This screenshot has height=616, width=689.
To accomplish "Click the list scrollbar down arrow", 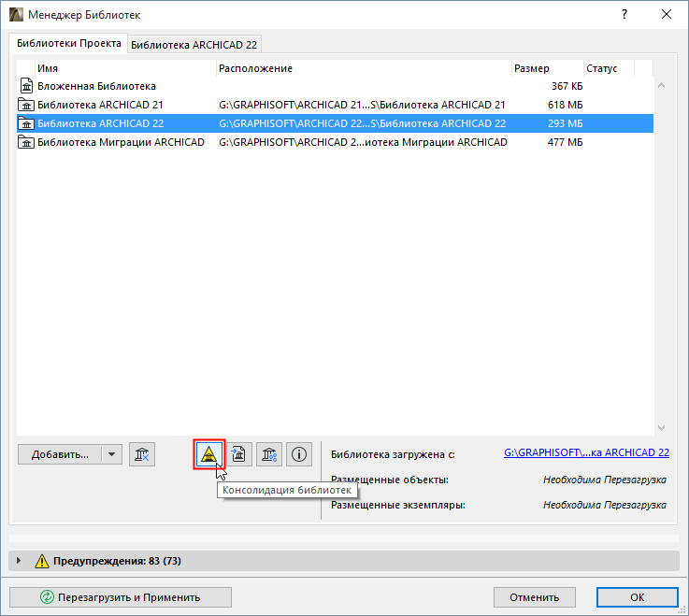I will coord(661,428).
